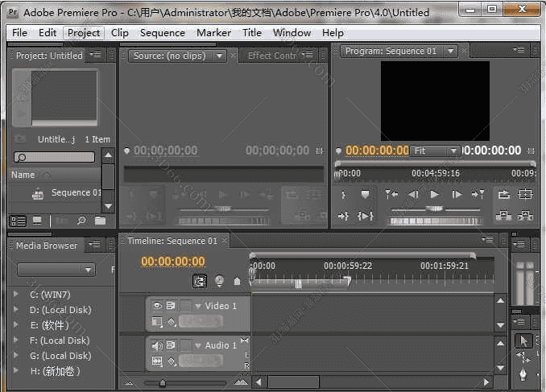
Task: Select Sequence 01 in the Project panel
Action: tap(76, 193)
